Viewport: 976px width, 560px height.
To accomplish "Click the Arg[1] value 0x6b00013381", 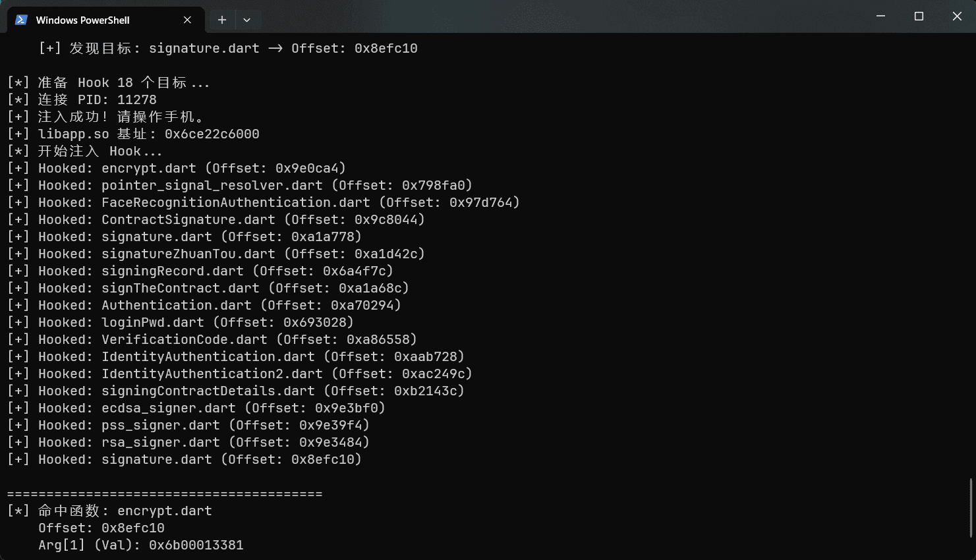I will pos(196,545).
